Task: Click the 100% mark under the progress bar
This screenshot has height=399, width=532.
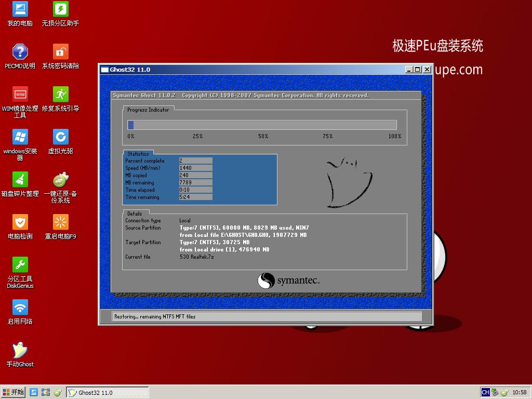Action: pyautogui.click(x=395, y=136)
